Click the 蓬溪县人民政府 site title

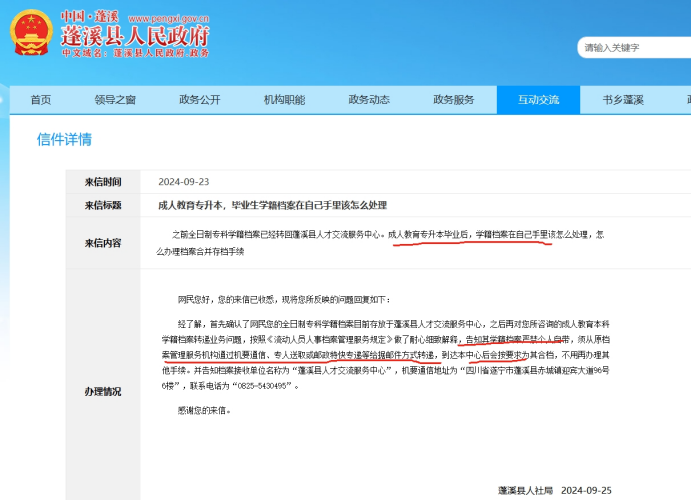[x=135, y=36]
